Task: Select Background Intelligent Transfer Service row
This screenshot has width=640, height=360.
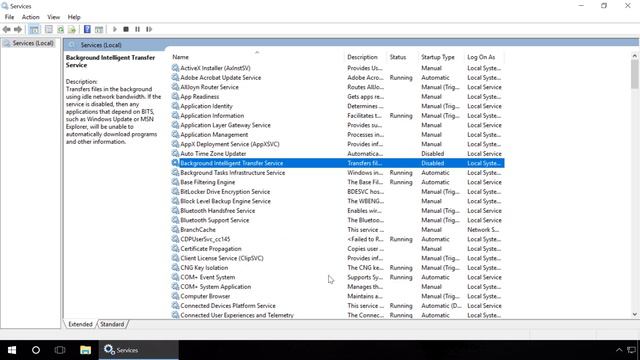Action: 338,163
